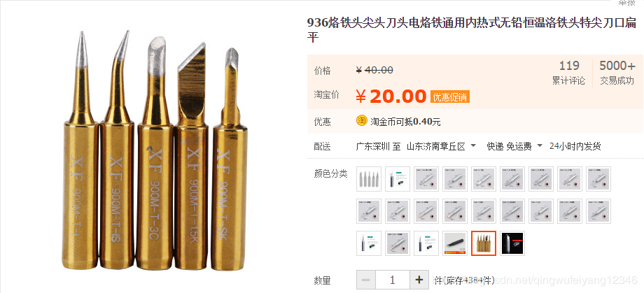Click the plus button to increase quantity
This screenshot has height=293, width=644.
(419, 280)
